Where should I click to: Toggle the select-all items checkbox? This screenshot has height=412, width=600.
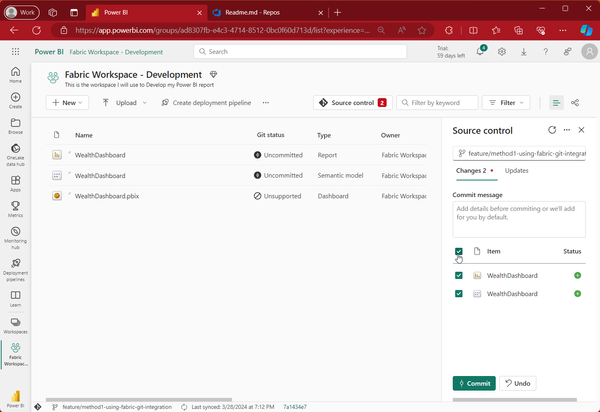click(458, 251)
